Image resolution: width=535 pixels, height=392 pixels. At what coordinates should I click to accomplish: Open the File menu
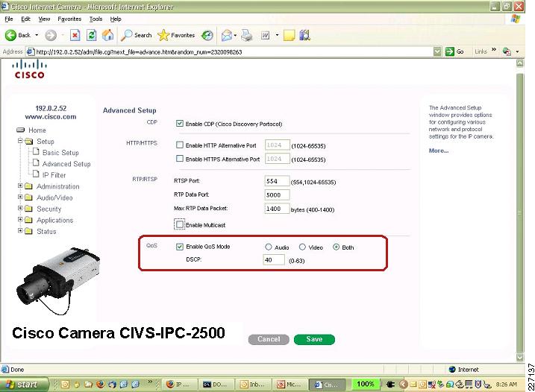point(9,19)
